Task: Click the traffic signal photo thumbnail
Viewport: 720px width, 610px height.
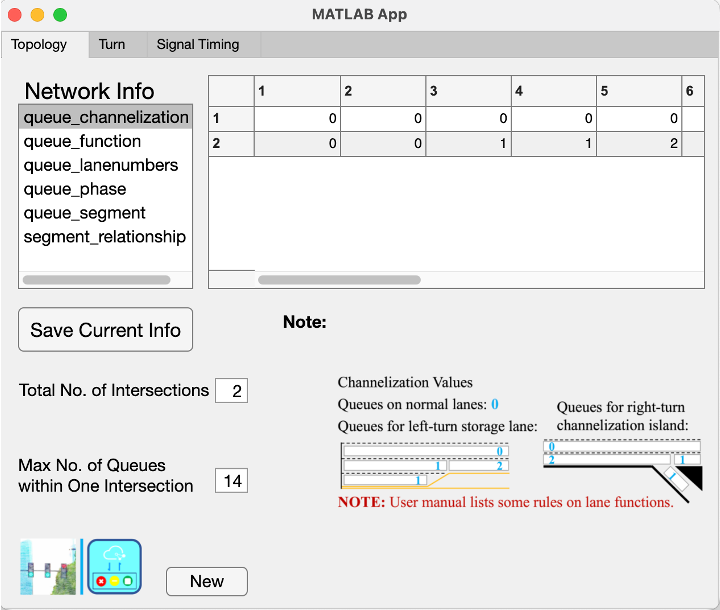Action: point(48,567)
